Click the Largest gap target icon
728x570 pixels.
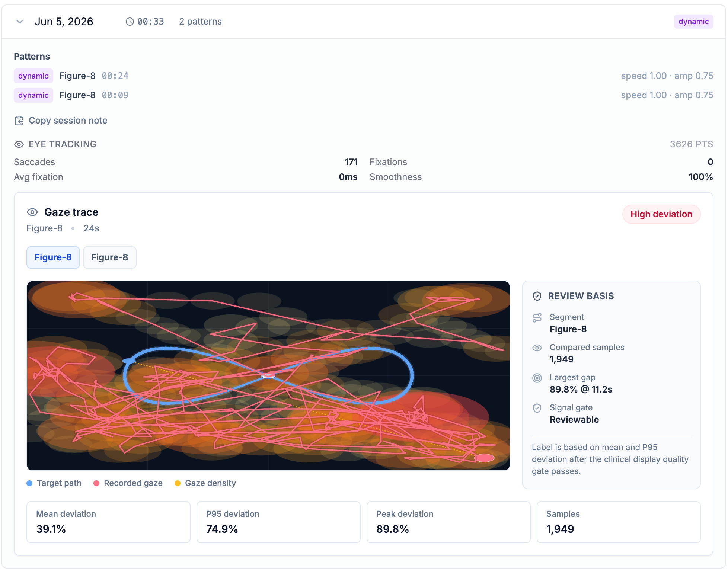537,378
